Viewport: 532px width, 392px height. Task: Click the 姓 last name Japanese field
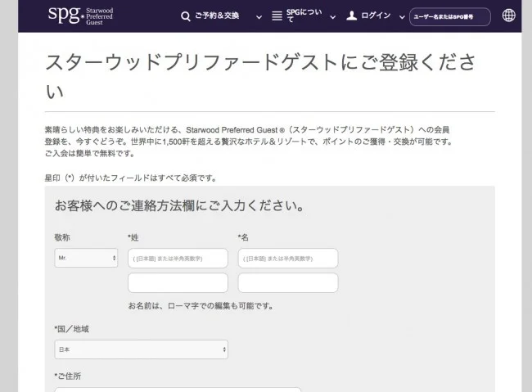(x=178, y=258)
